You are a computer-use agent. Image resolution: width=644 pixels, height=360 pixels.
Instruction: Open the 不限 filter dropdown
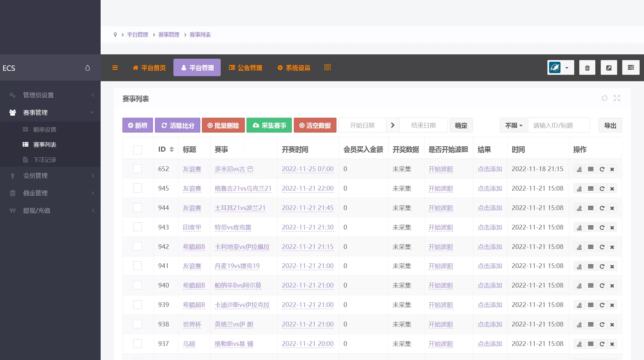513,125
